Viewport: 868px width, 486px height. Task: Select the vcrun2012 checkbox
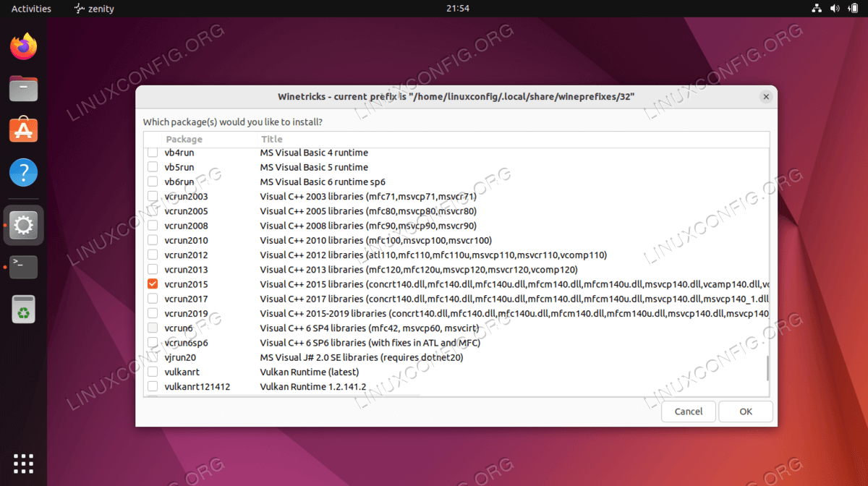pyautogui.click(x=153, y=255)
